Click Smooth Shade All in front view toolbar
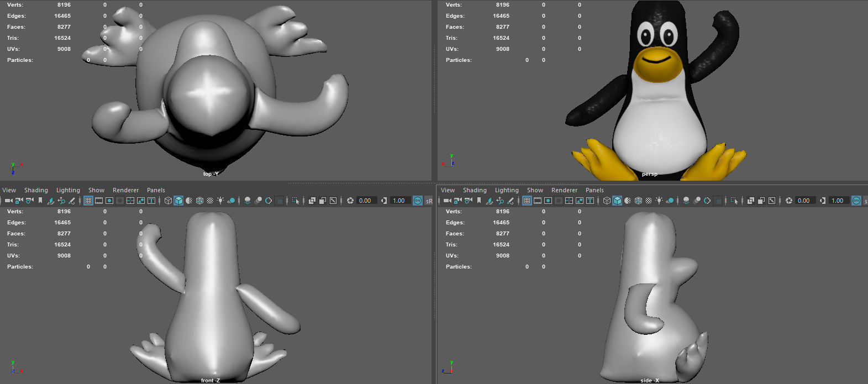The height and width of the screenshot is (384, 868). coord(178,201)
